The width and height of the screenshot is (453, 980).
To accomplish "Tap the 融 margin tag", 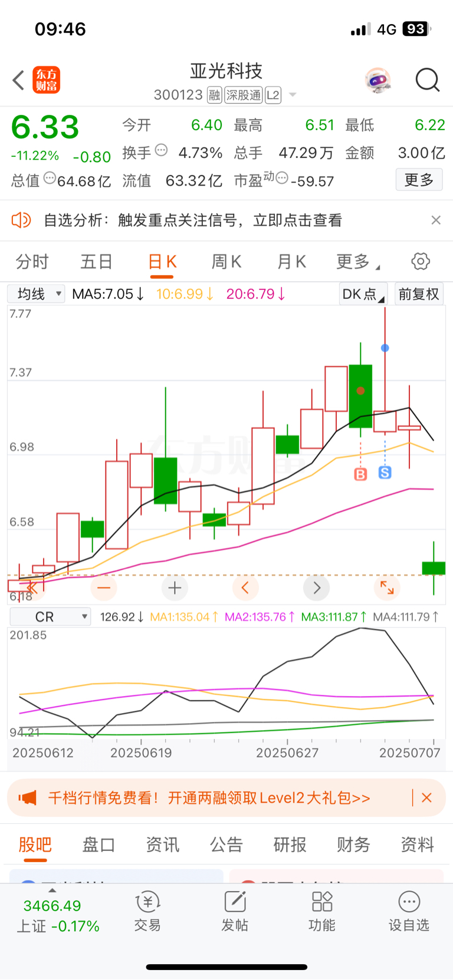I will [x=215, y=95].
